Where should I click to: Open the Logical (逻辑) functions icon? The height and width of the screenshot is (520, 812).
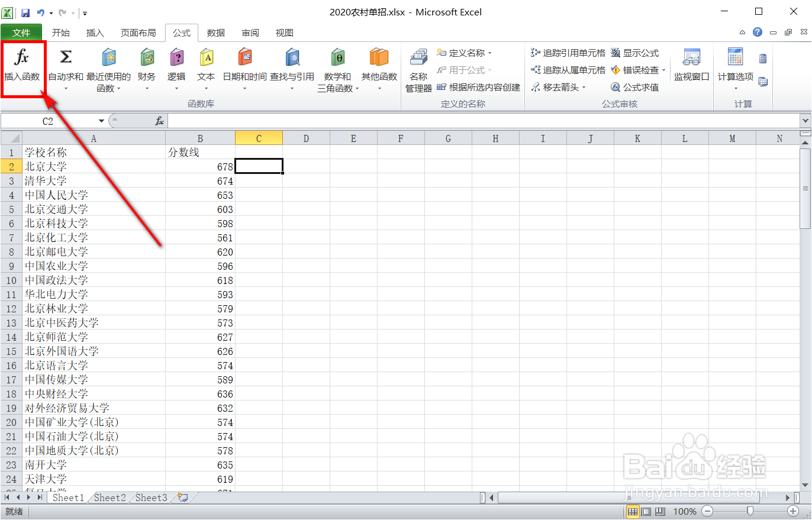(176, 57)
